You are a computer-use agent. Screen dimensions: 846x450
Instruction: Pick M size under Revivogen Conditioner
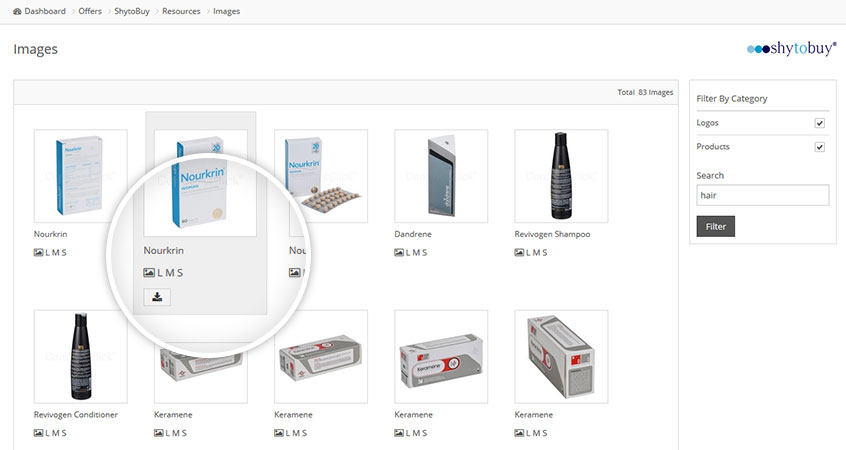(x=56, y=433)
